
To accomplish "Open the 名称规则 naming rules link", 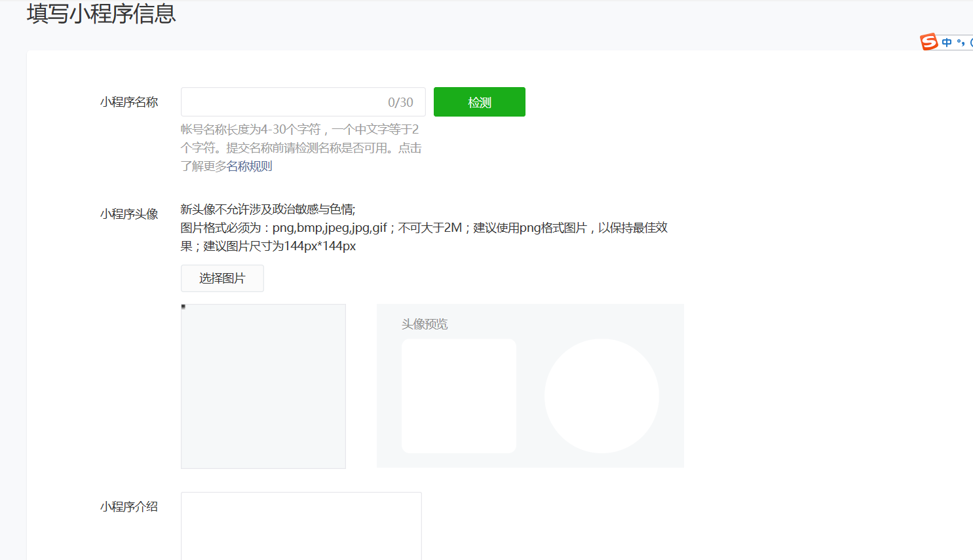I will 249,166.
